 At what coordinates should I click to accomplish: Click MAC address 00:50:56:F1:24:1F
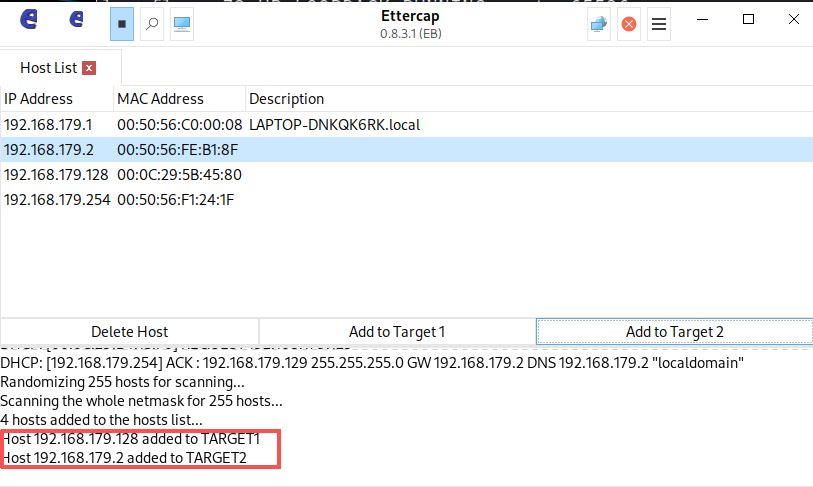(175, 200)
